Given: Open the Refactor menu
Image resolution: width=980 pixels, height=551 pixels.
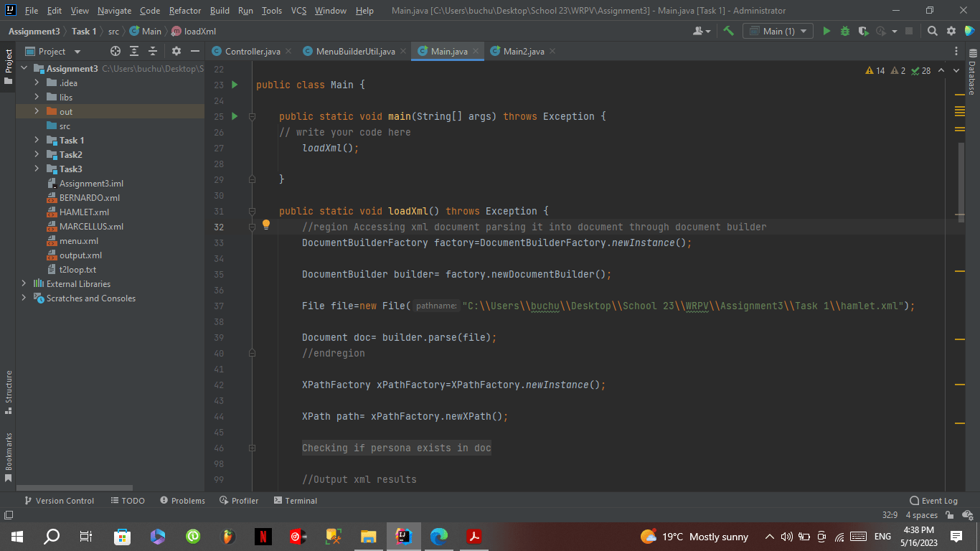Looking at the screenshot, I should 185,11.
